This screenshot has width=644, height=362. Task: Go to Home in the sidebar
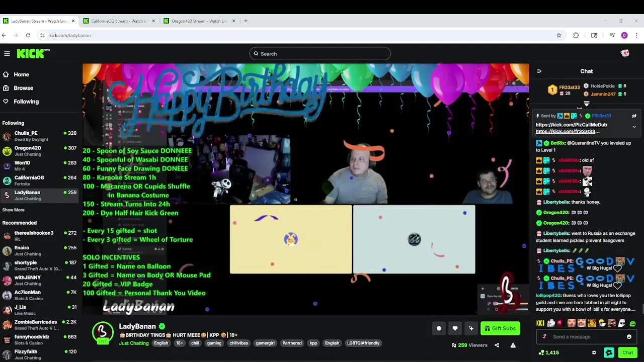(x=21, y=74)
